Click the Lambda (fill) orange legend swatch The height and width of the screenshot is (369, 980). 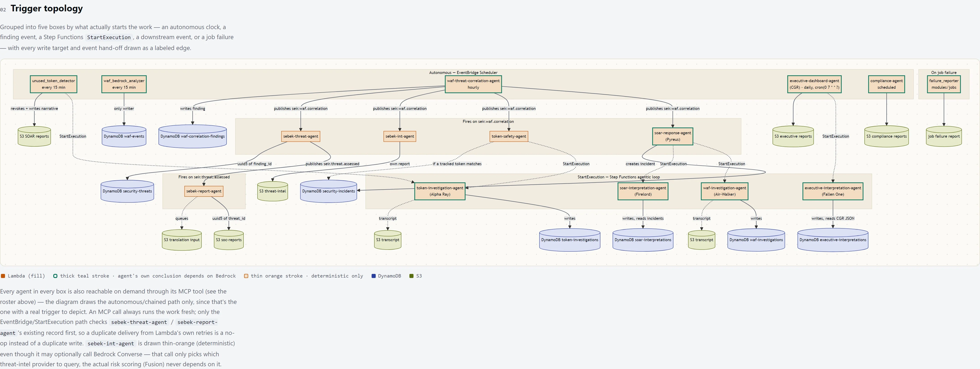(3, 276)
